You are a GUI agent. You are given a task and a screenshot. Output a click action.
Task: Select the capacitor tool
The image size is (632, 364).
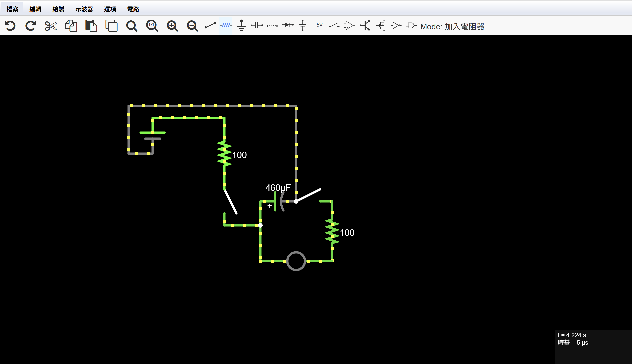click(257, 25)
